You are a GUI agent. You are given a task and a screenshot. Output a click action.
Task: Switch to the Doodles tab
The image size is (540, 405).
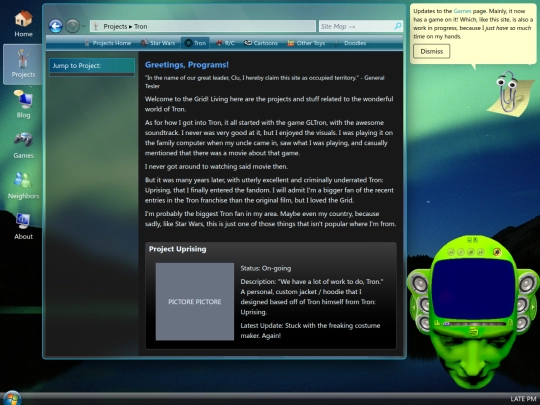(x=350, y=43)
